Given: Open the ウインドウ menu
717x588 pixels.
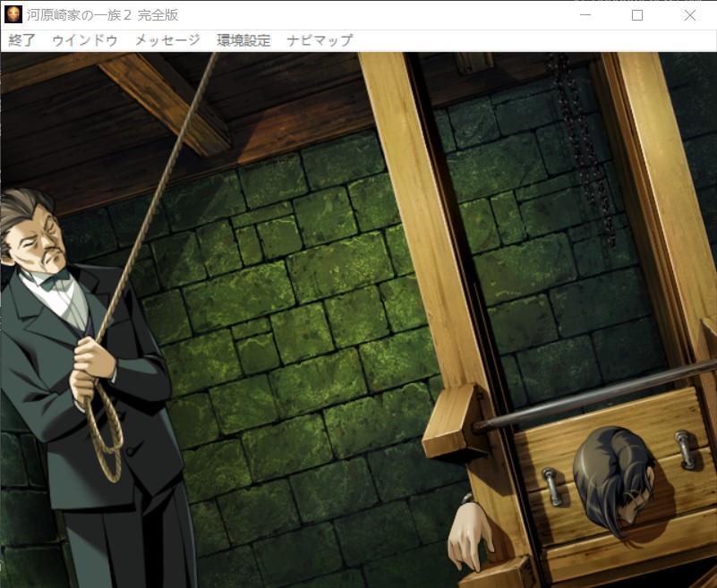Looking at the screenshot, I should pos(85,40).
